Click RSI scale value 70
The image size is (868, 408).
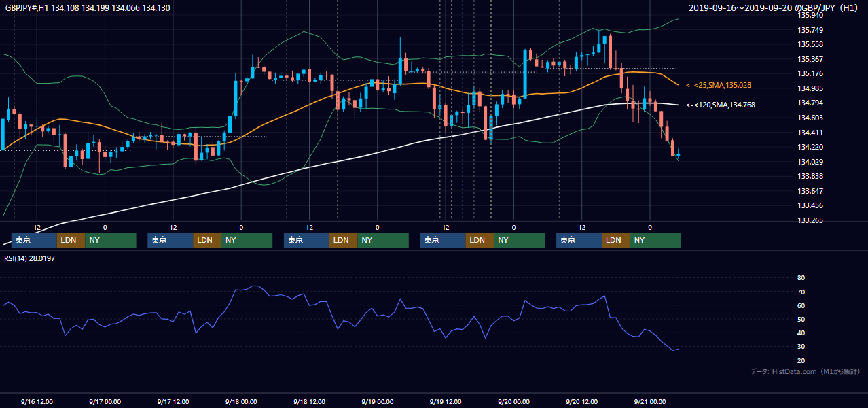(801, 292)
